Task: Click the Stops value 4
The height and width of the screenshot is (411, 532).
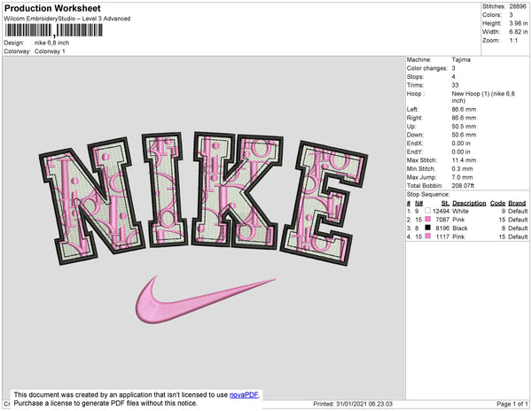Action: (x=453, y=76)
